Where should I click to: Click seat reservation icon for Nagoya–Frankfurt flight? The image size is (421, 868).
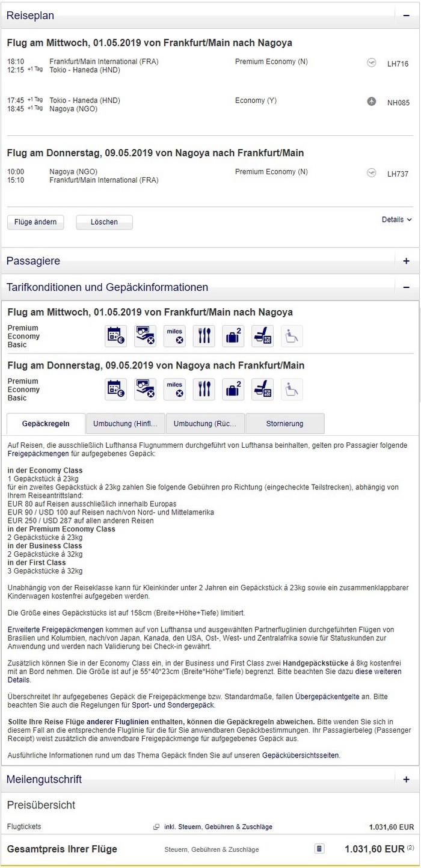262,389
